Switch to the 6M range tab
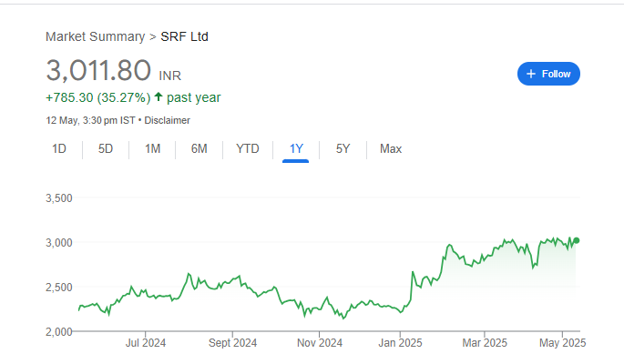Screen dimensions: 624x364 (x=199, y=148)
